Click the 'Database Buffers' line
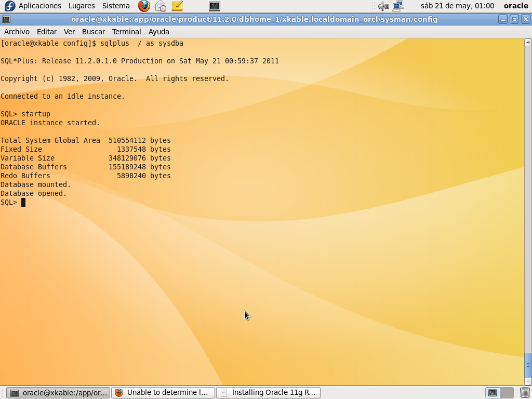The image size is (532, 399). (86, 167)
